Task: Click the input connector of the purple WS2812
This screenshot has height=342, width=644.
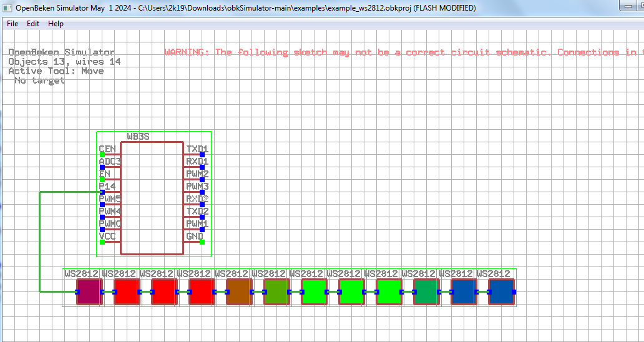Action: pyautogui.click(x=77, y=292)
